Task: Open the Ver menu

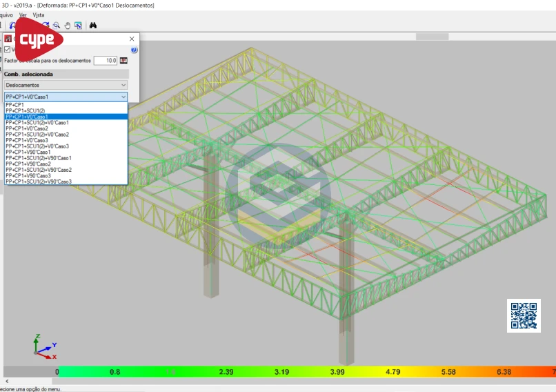Action: (x=24, y=14)
